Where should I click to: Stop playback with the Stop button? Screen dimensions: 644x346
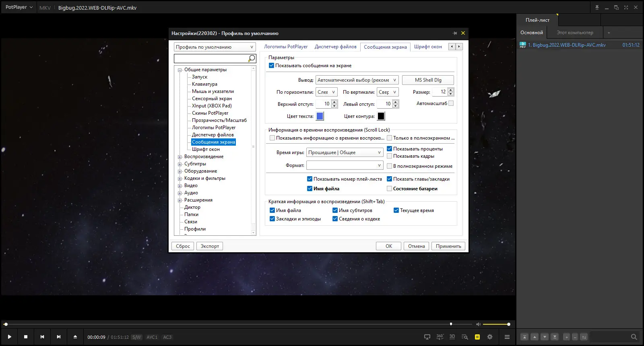[x=26, y=337]
